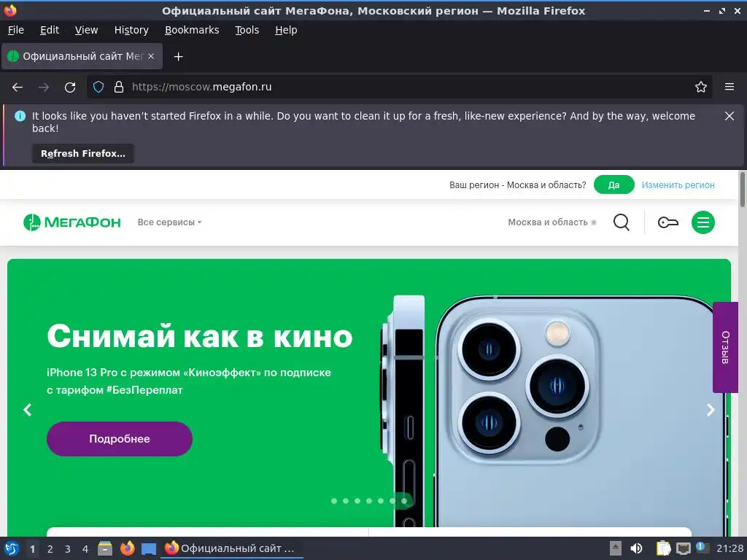
Task: Open the View menu
Action: (x=86, y=30)
